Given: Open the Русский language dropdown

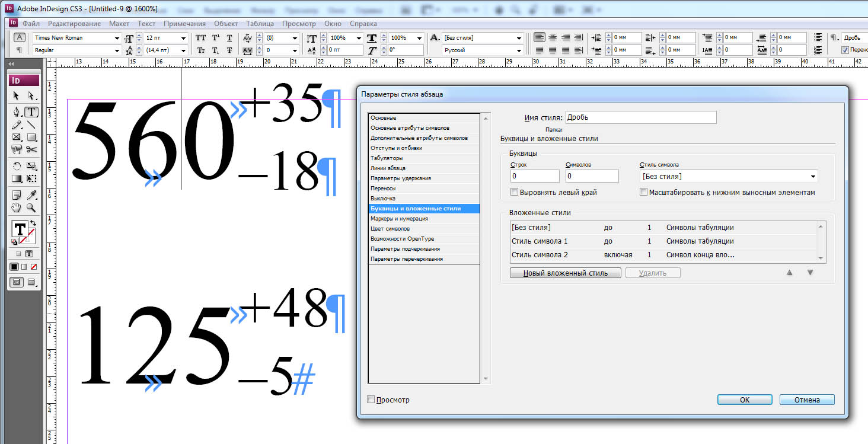Looking at the screenshot, I should pyautogui.click(x=483, y=50).
